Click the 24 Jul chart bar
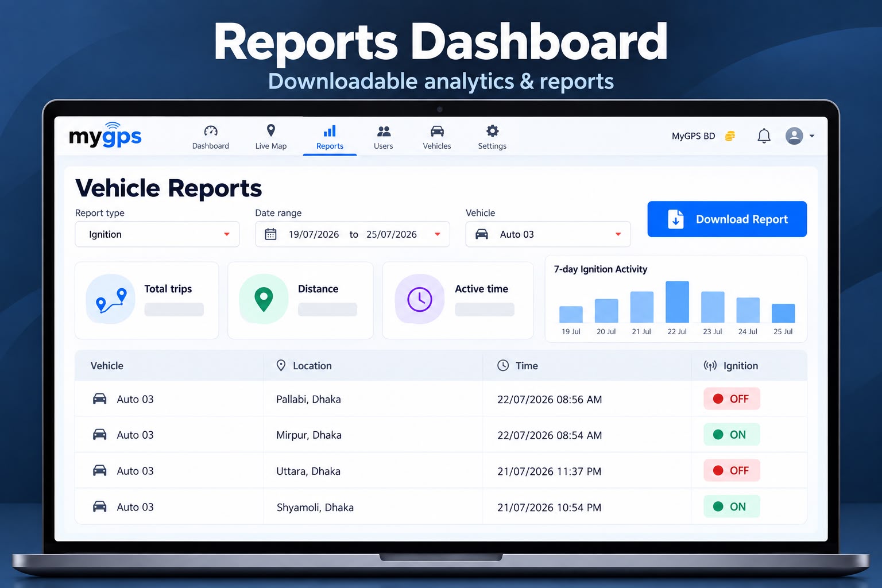Viewport: 882px width, 588px height. point(748,310)
